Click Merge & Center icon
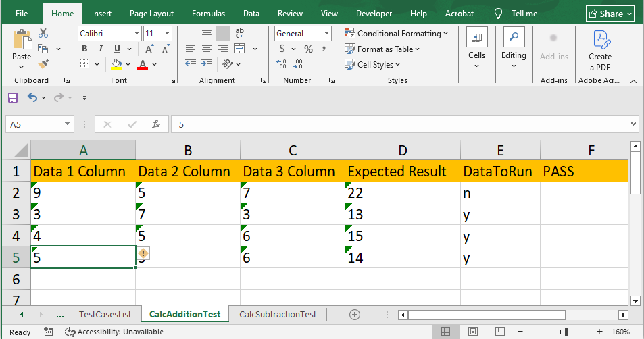The width and height of the screenshot is (644, 339). [240, 49]
